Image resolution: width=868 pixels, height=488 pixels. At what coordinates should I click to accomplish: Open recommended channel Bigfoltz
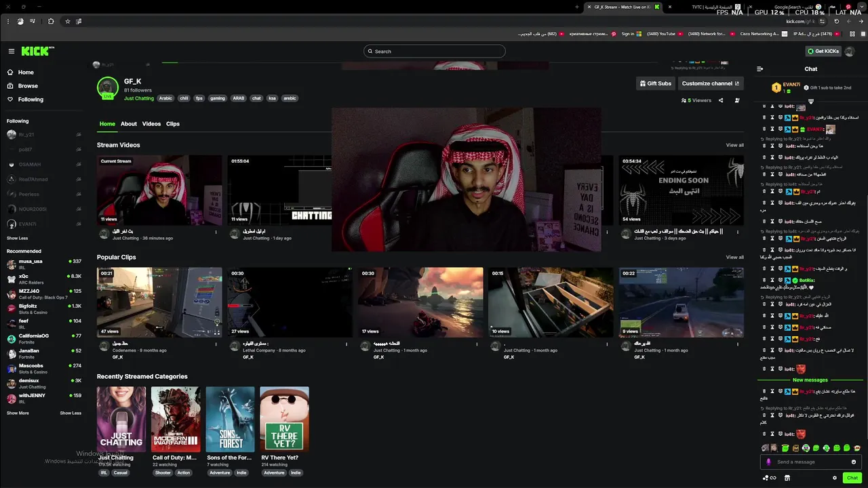[x=44, y=309]
